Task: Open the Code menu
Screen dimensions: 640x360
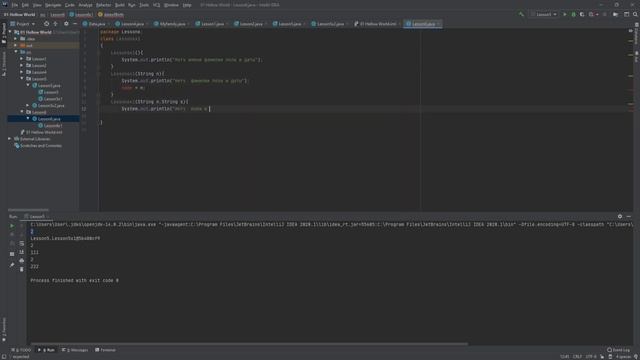Action: click(70, 5)
